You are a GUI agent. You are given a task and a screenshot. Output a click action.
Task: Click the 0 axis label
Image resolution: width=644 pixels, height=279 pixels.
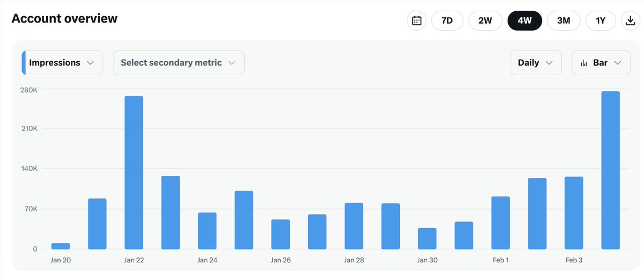point(35,249)
